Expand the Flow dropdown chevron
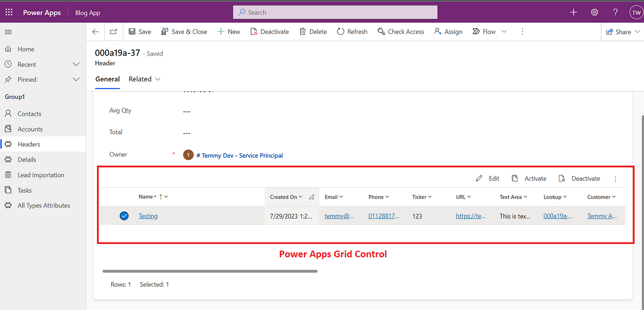 (504, 32)
